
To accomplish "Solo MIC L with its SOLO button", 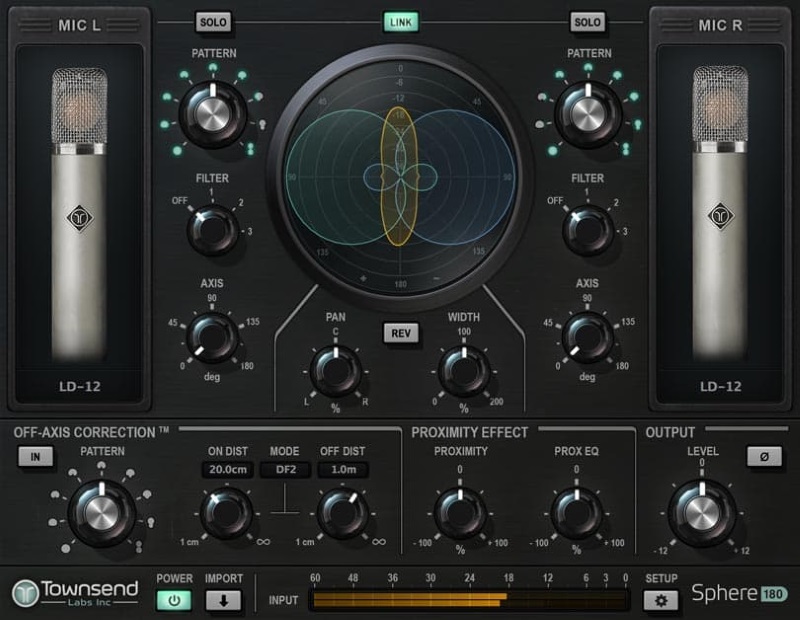I will click(213, 22).
